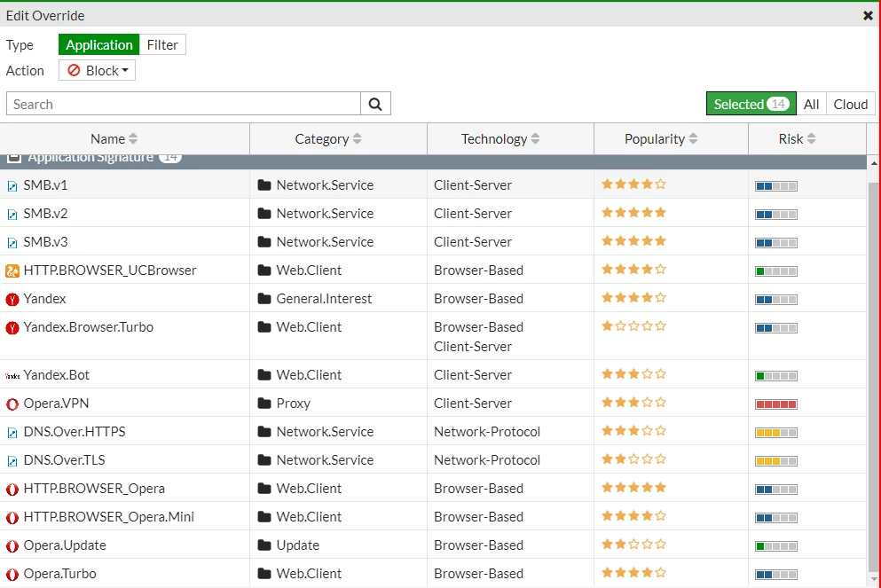Select the HTTP.BROWSER_UCBrowser name
881x588 pixels.
110,270
